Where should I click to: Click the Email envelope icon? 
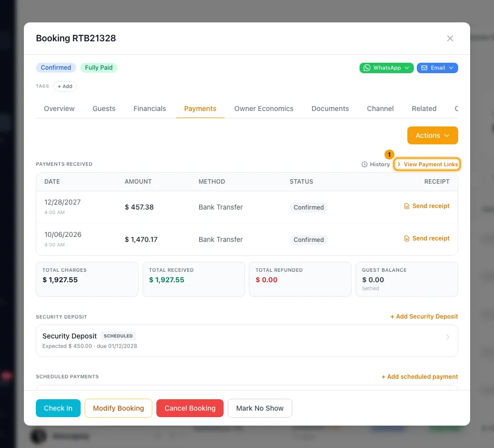[424, 68]
